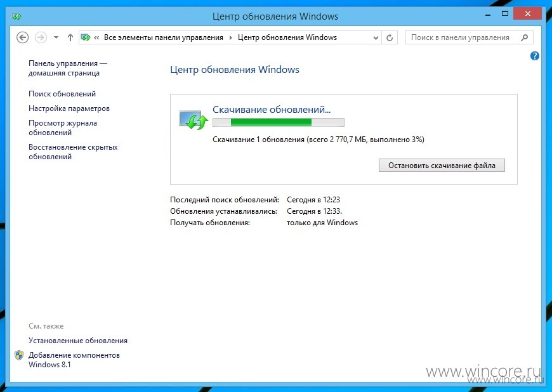Click the Forward navigation arrow
Image resolution: width=552 pixels, height=392 pixels.
click(x=41, y=37)
